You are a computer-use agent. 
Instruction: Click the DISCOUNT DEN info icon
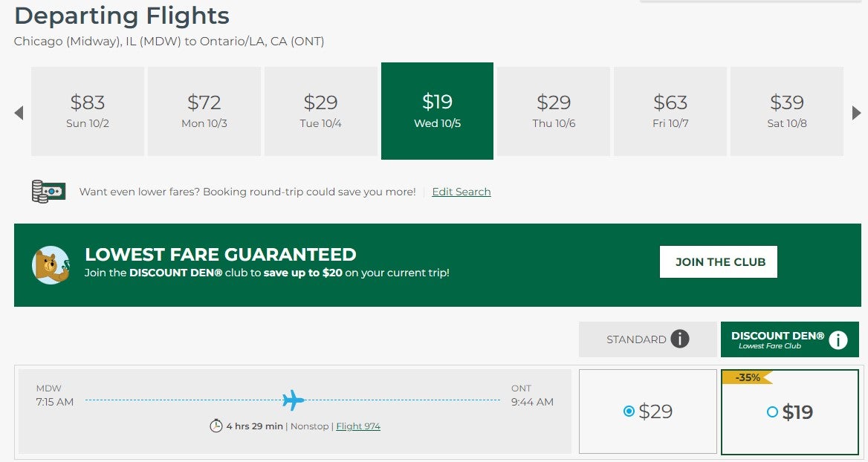(x=838, y=339)
